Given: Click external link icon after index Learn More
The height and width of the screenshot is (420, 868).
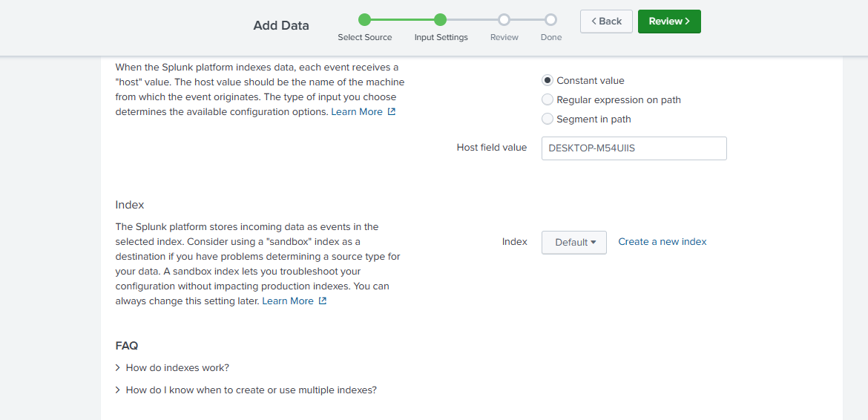Looking at the screenshot, I should [323, 301].
